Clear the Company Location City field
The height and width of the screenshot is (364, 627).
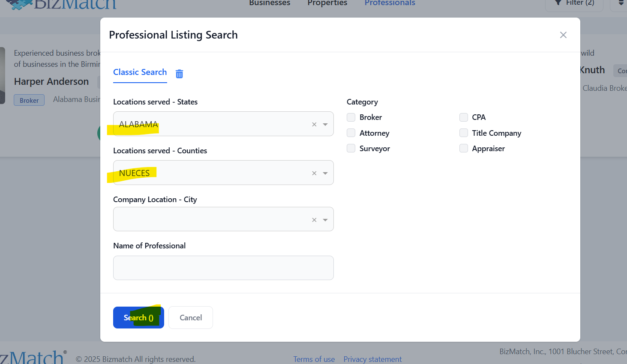click(314, 220)
